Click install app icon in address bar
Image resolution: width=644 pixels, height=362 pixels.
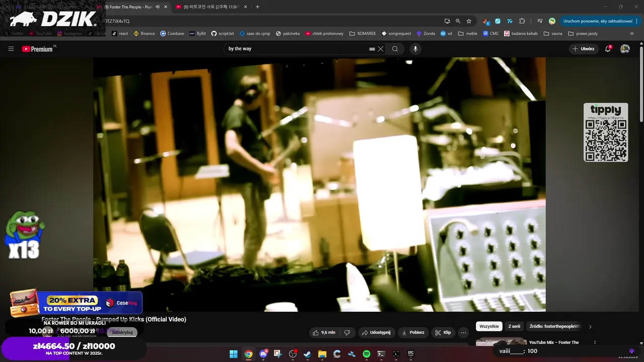click(x=447, y=21)
